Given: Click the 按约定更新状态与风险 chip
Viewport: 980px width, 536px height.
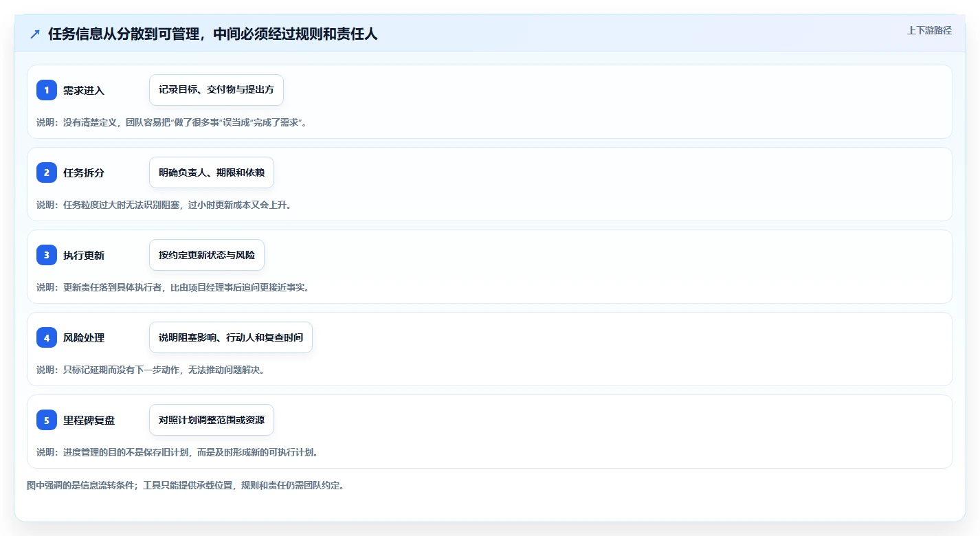Looking at the screenshot, I should tap(207, 255).
